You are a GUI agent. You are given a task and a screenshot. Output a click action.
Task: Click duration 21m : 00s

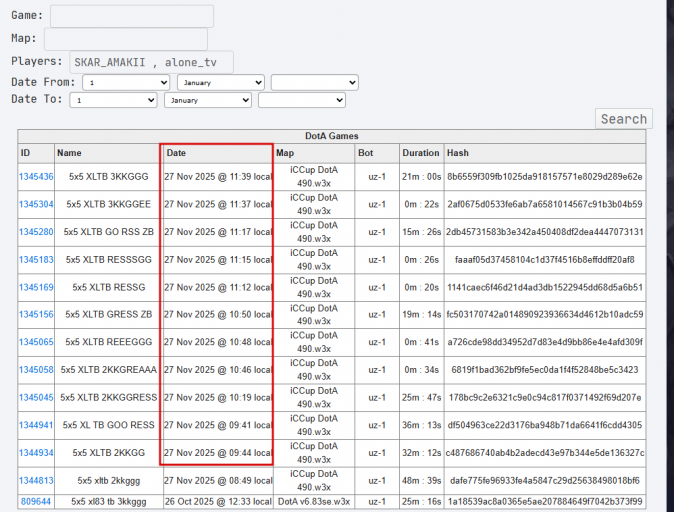pyautogui.click(x=421, y=177)
